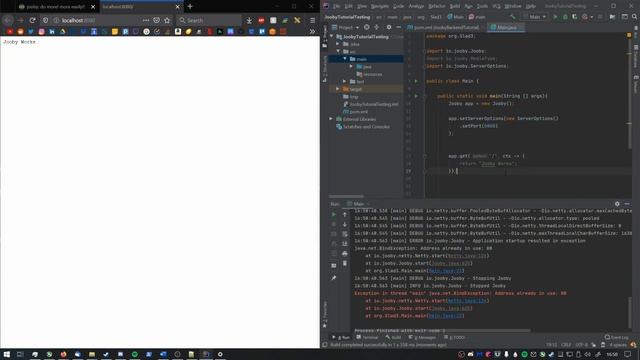640x360 pixels.
Task: Click the build project hammer icon
Action: [513, 17]
